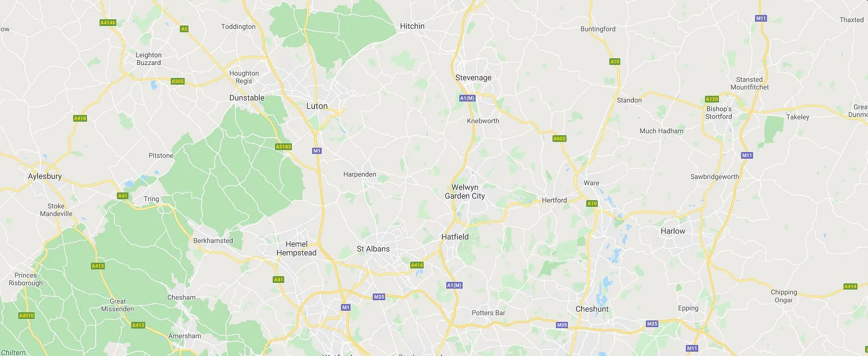Image resolution: width=868 pixels, height=356 pixels.
Task: Select the Stevenage town label
Action: click(473, 77)
